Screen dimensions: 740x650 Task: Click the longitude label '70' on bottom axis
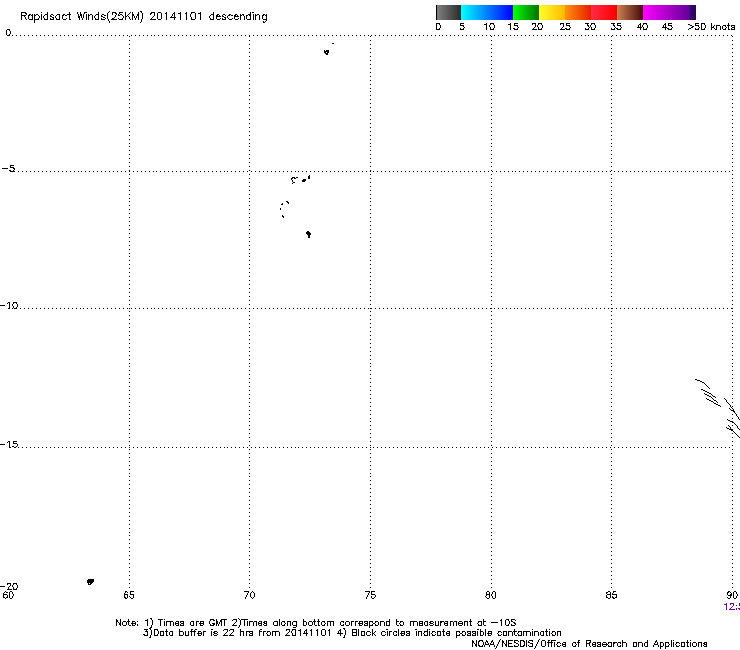click(249, 595)
